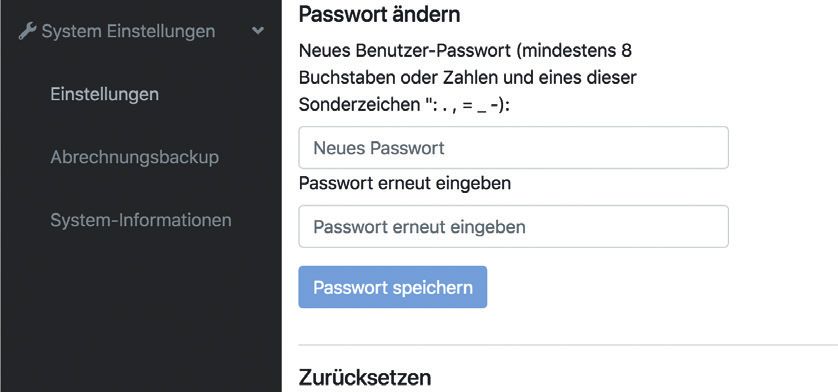Click the 'mindestens 8' requirement text
Viewport: 838px width, 392px height.
point(576,51)
